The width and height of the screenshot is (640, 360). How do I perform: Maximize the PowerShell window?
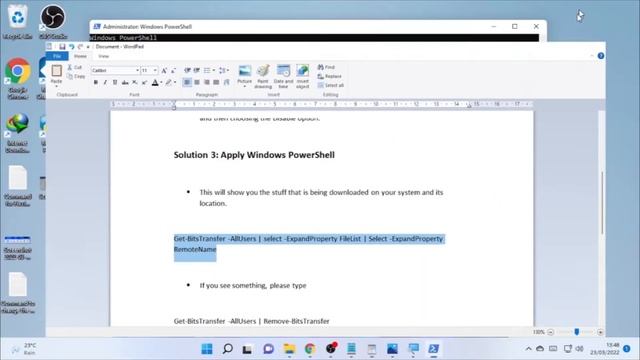pyautogui.click(x=515, y=27)
